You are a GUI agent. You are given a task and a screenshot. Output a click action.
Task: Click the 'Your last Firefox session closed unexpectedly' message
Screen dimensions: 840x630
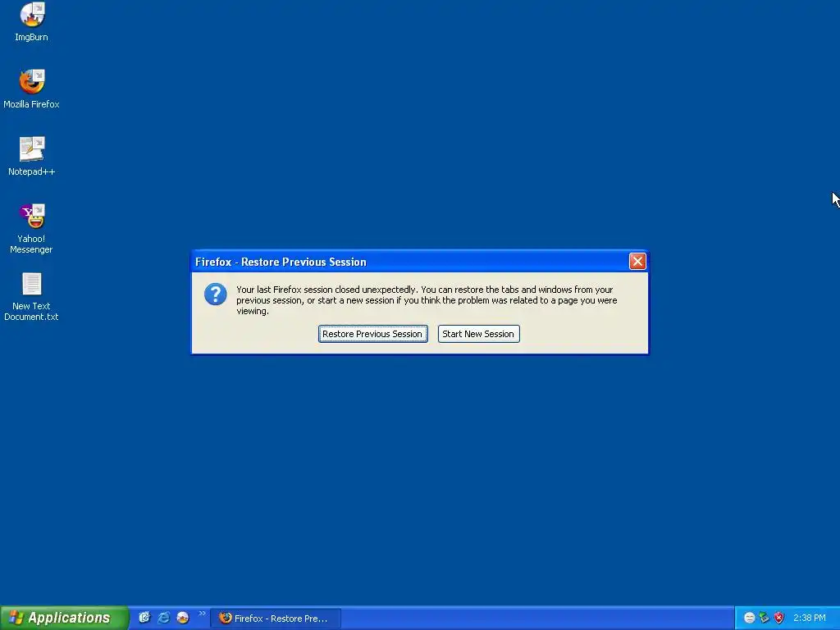427,300
